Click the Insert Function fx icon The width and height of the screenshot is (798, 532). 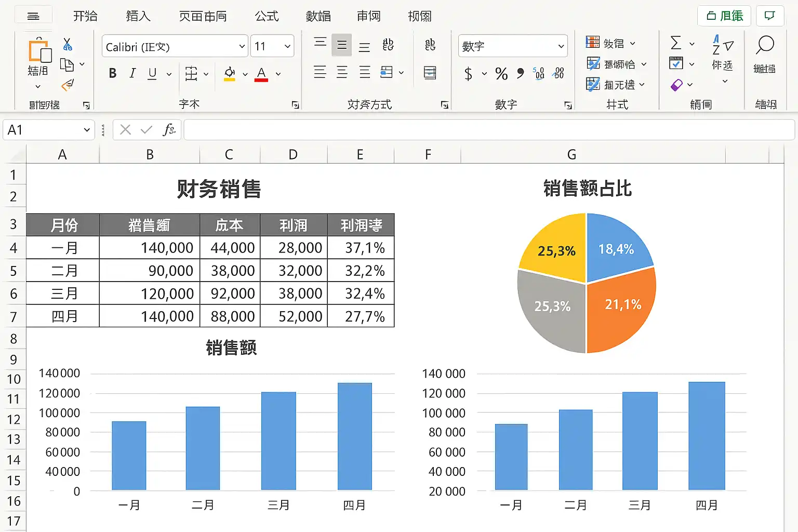pyautogui.click(x=168, y=130)
